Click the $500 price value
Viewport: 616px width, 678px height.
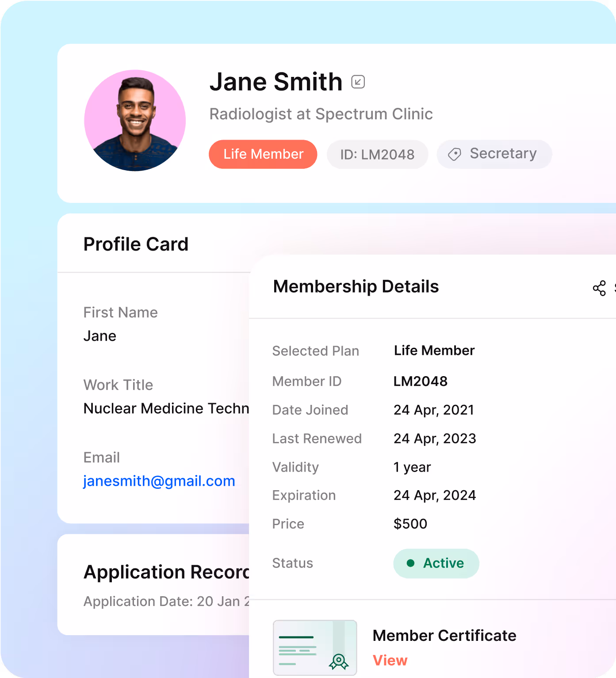410,524
